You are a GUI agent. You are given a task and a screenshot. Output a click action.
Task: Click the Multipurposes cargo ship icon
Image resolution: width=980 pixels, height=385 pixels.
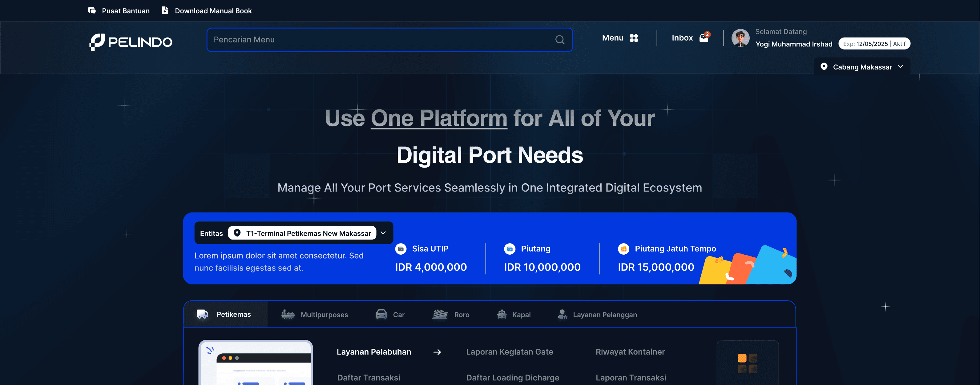click(288, 314)
